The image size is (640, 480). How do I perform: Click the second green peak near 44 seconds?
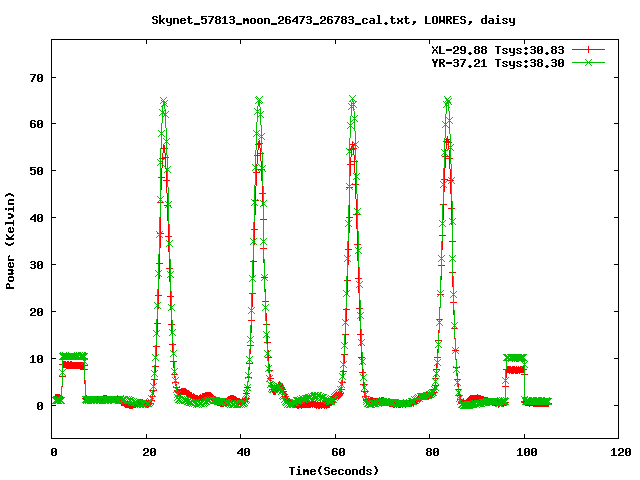click(259, 100)
